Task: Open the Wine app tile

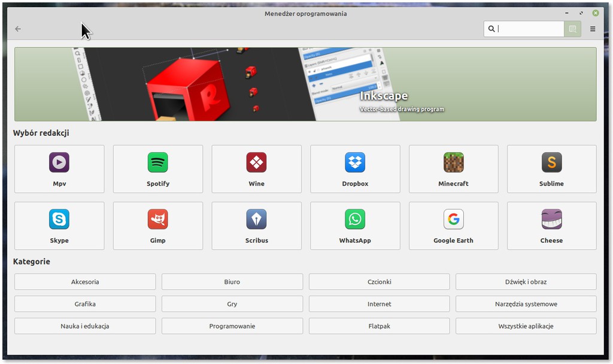Action: pos(256,169)
